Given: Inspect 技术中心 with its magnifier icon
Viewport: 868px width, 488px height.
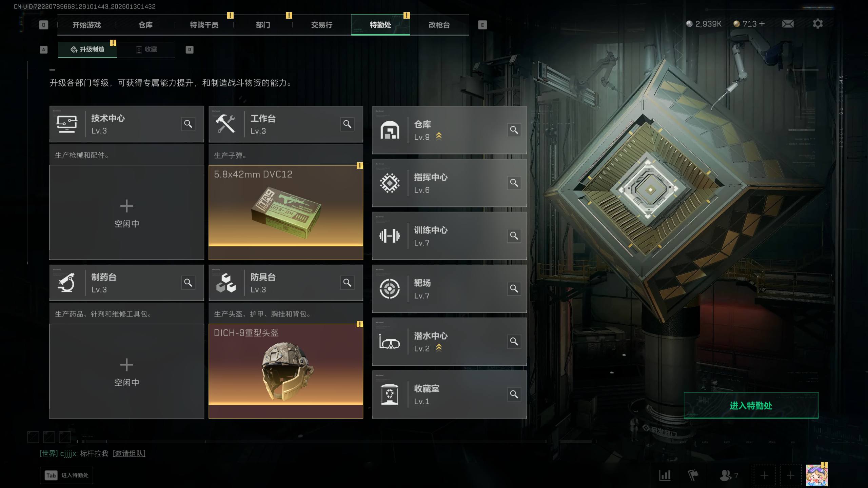Looking at the screenshot, I should (188, 124).
